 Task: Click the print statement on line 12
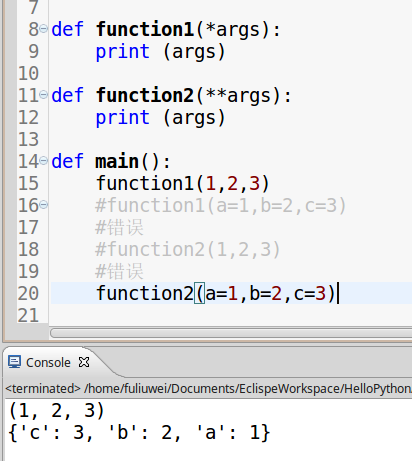[161, 118]
